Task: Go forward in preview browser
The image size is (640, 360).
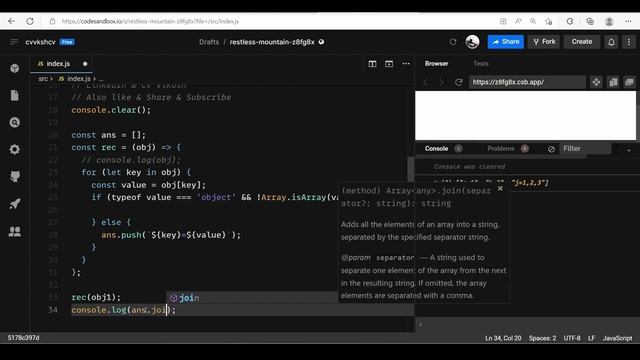Action: click(x=441, y=82)
